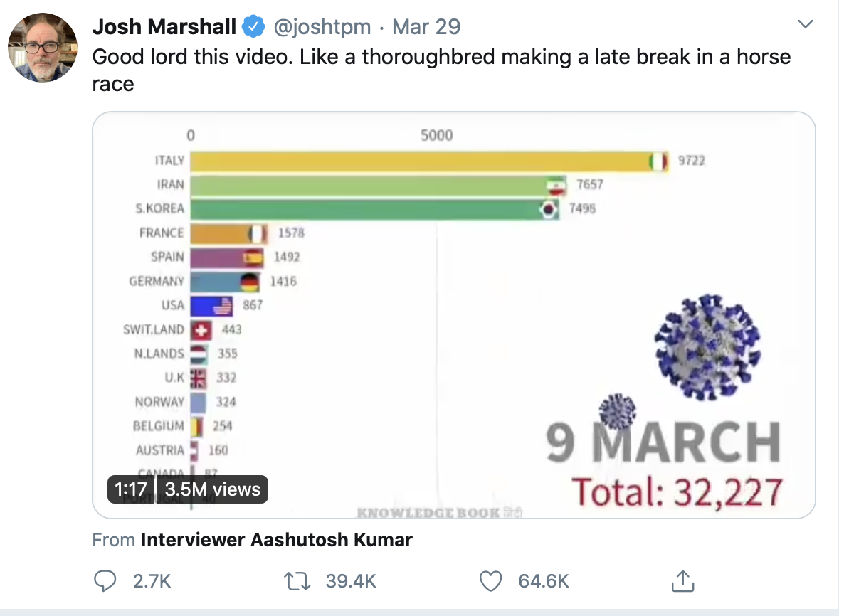The image size is (844, 616).
Task: Open the share upload icon
Action: coord(683,580)
